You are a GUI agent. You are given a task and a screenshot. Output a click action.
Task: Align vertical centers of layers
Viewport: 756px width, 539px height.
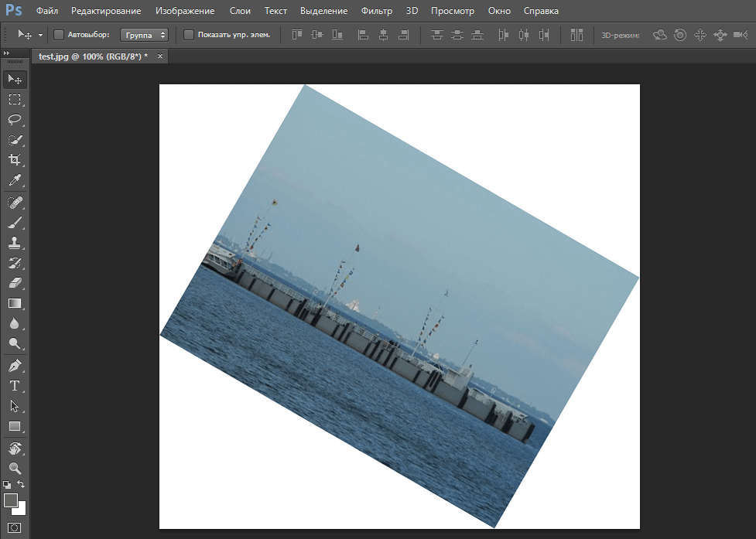317,35
